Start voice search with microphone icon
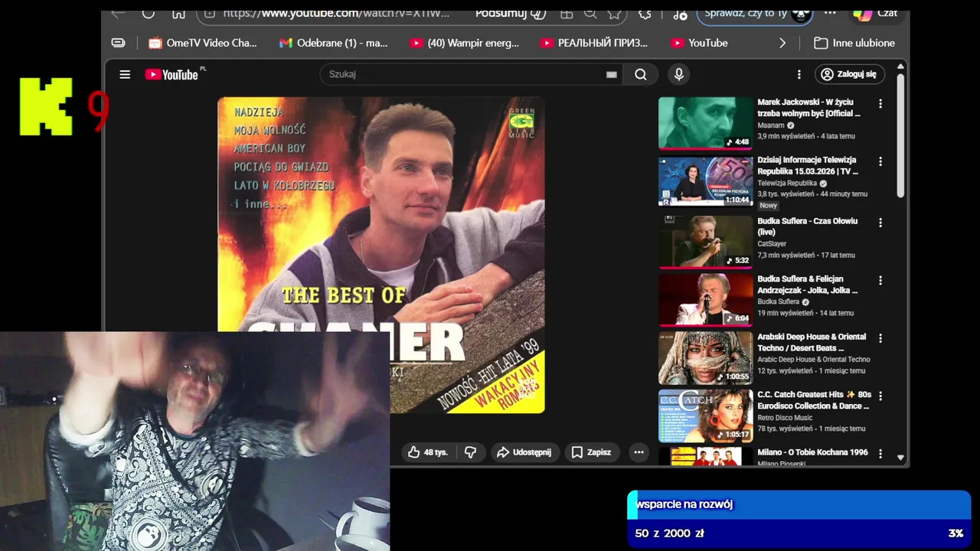 pos(678,74)
